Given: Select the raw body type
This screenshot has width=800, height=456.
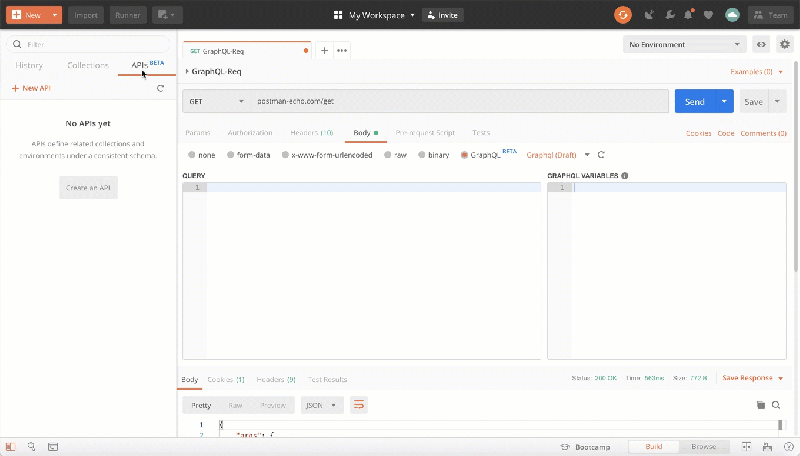Looking at the screenshot, I should [x=388, y=155].
